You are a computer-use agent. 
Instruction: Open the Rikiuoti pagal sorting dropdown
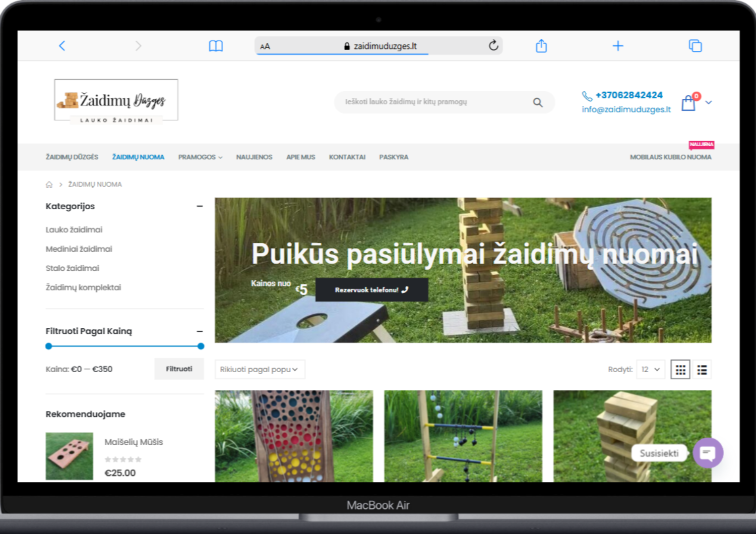260,370
